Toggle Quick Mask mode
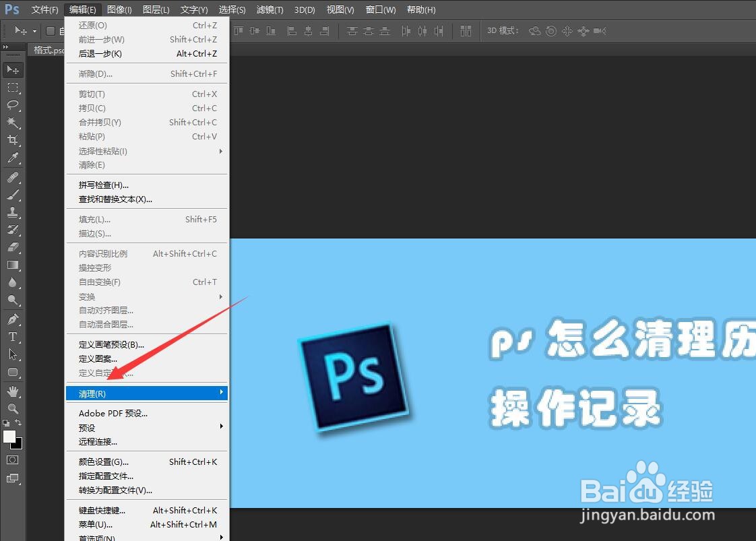This screenshot has width=756, height=541. 12,459
